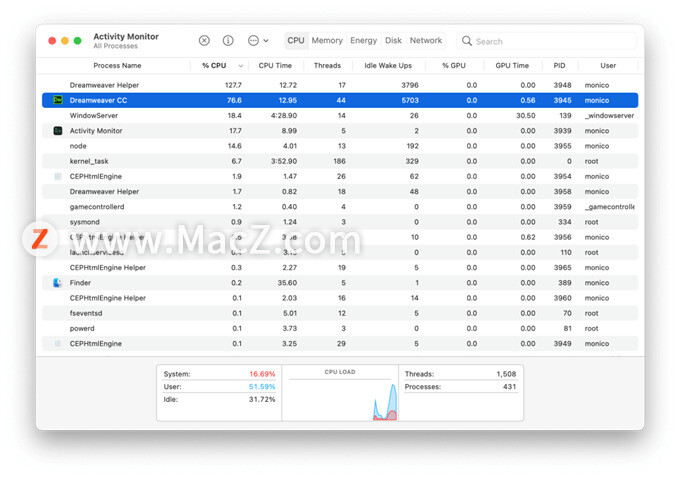Click the Activity Monitor window title
Screen dimensions: 680x477
click(126, 36)
